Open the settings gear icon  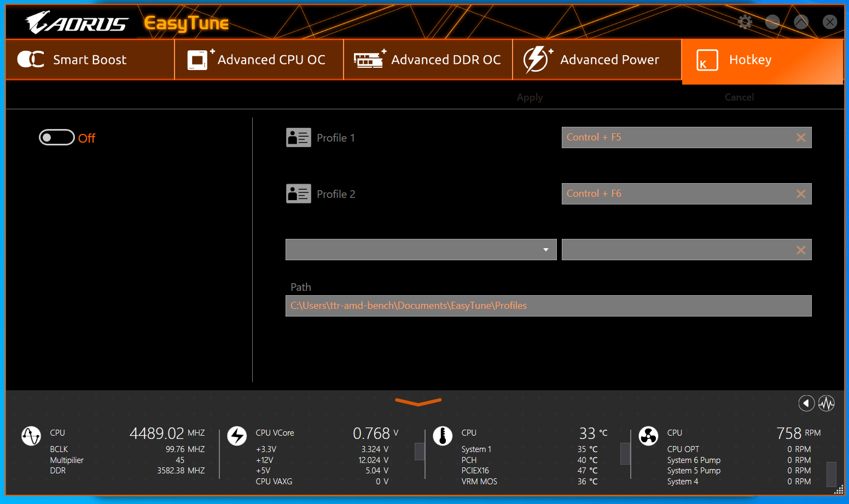coord(745,22)
